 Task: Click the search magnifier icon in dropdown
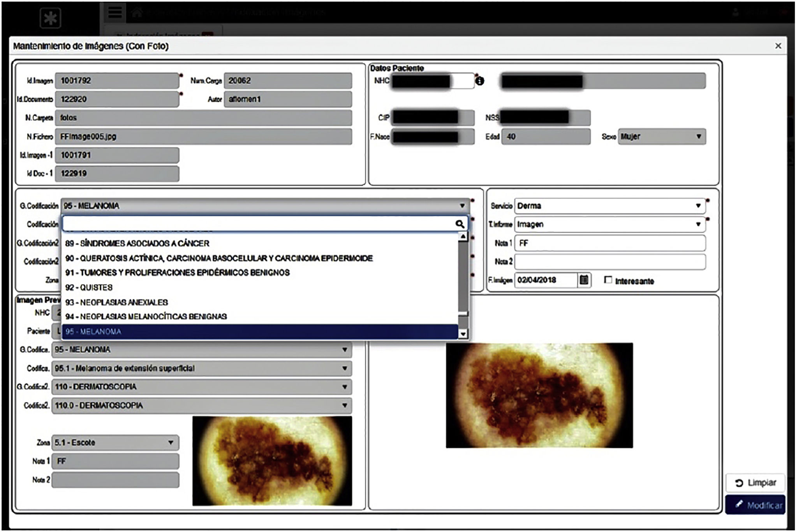[x=460, y=224]
